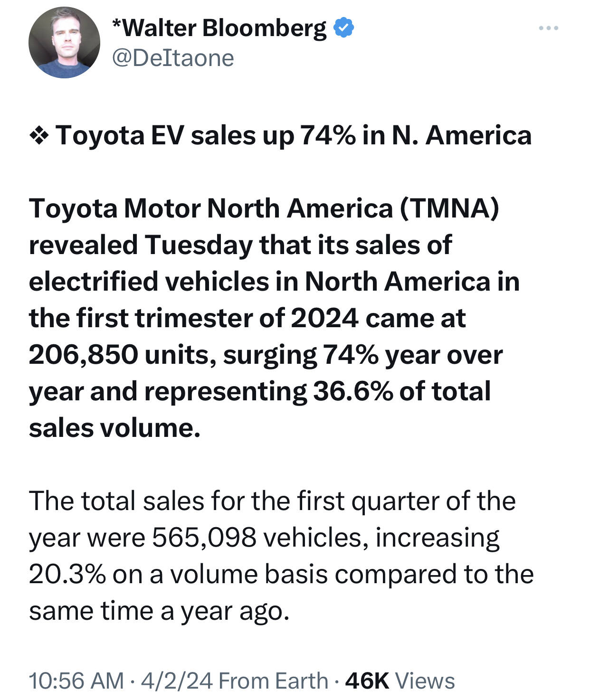
Task: Select the From Earth location label
Action: click(x=273, y=681)
